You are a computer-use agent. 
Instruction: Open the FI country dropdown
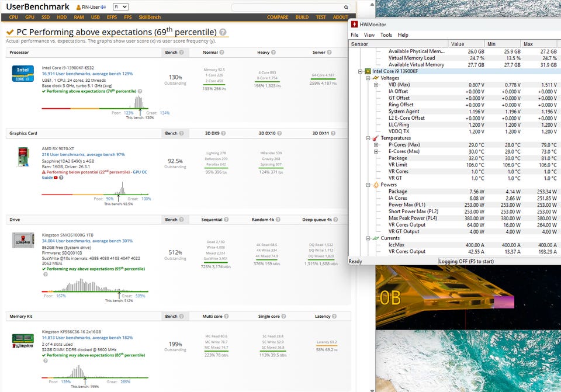point(120,7)
